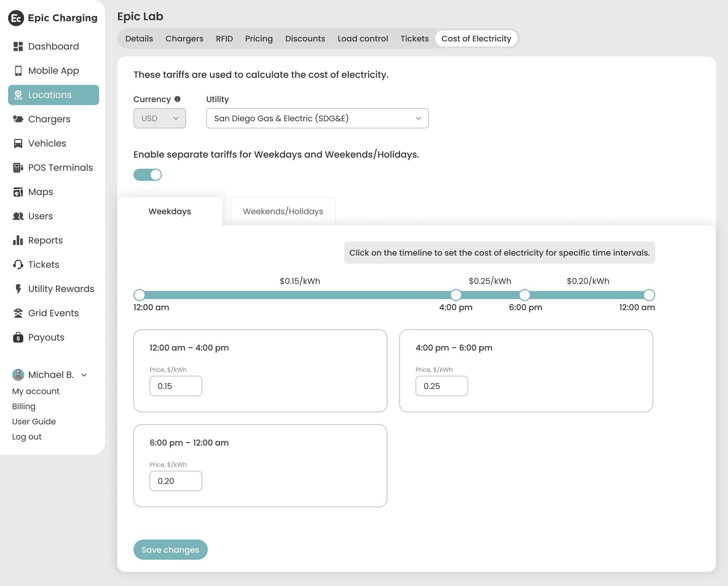This screenshot has width=728, height=586.
Task: Open the User Guide link
Action: click(34, 421)
